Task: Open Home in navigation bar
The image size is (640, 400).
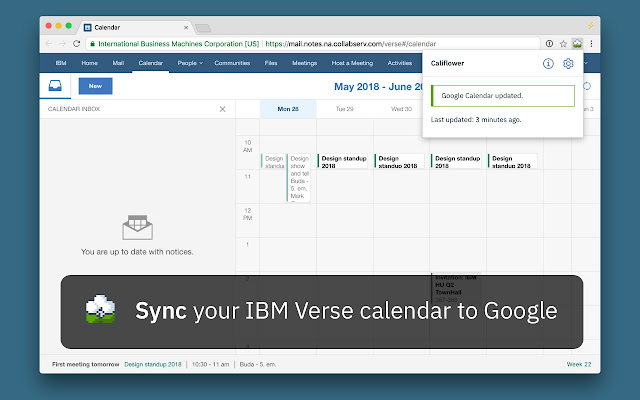Action: point(89,63)
